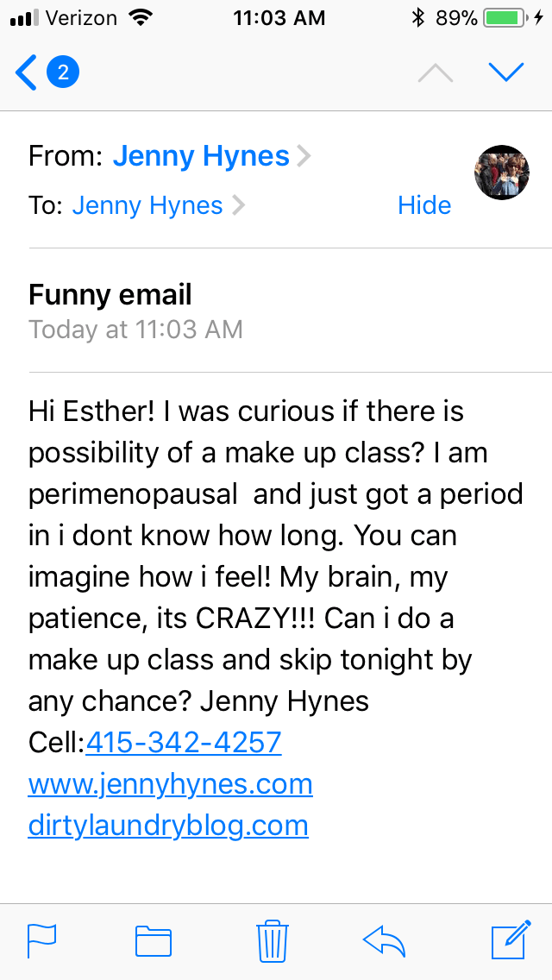Flag this email
This screenshot has height=980, width=552.
(x=42, y=940)
